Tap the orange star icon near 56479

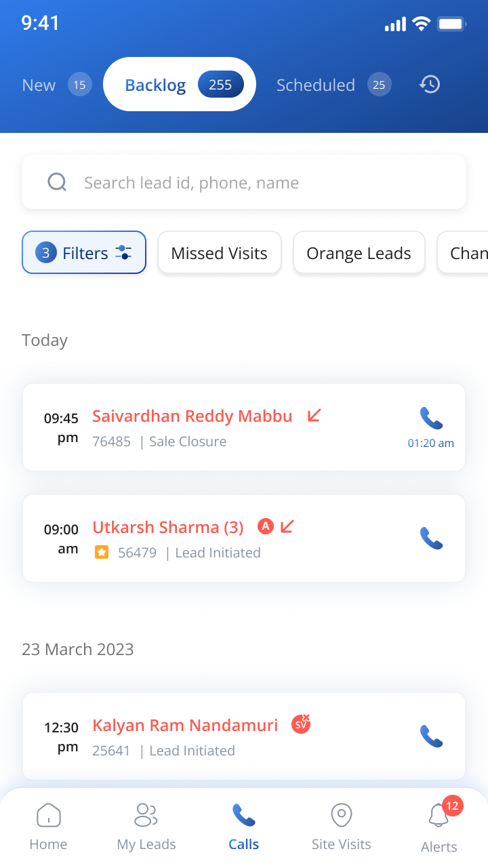[101, 553]
